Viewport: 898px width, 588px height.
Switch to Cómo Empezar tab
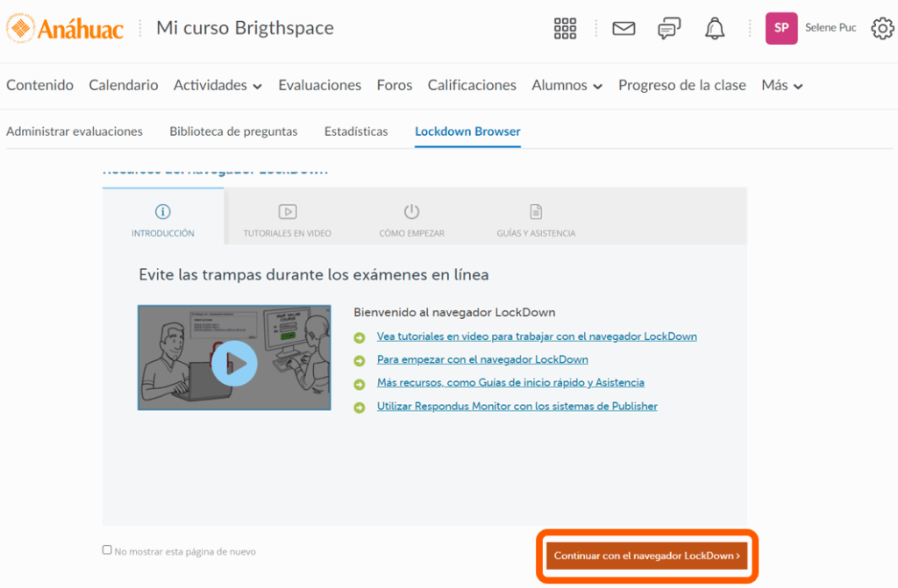tap(411, 220)
